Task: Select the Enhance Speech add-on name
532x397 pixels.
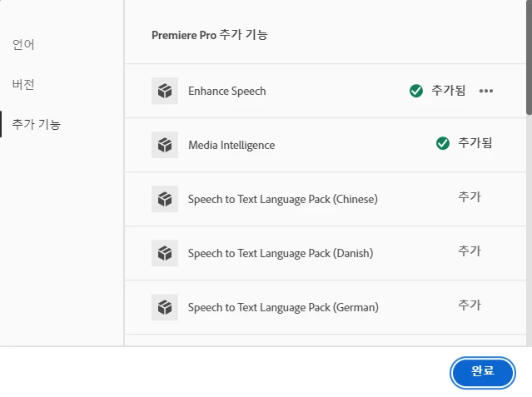Action: click(x=226, y=91)
